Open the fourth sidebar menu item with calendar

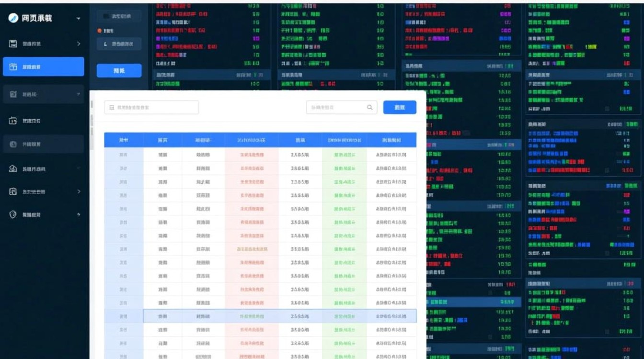[43, 121]
